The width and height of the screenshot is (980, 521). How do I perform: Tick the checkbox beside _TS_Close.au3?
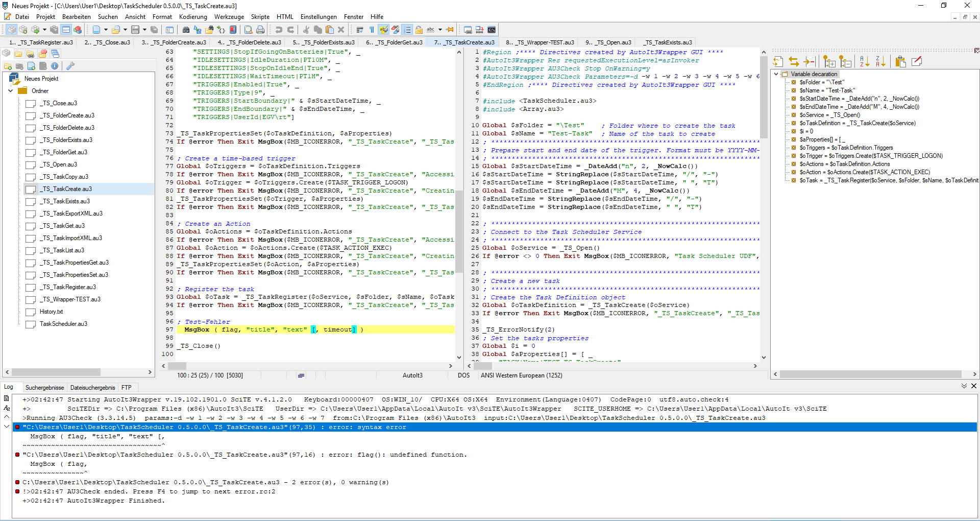click(31, 104)
